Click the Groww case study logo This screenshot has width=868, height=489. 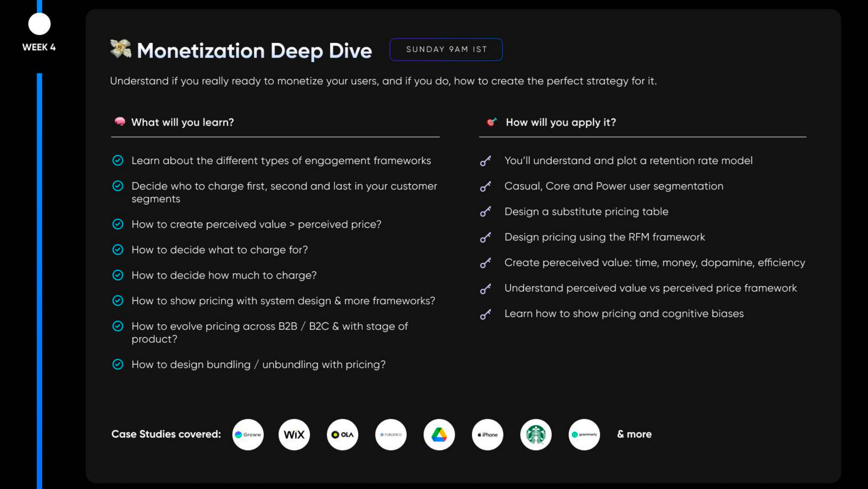(x=248, y=434)
